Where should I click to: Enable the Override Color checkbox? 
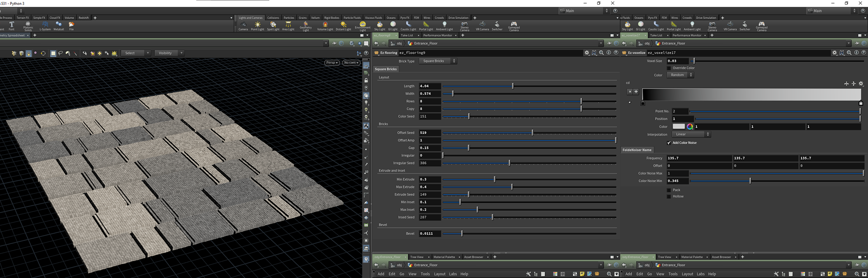tap(669, 68)
